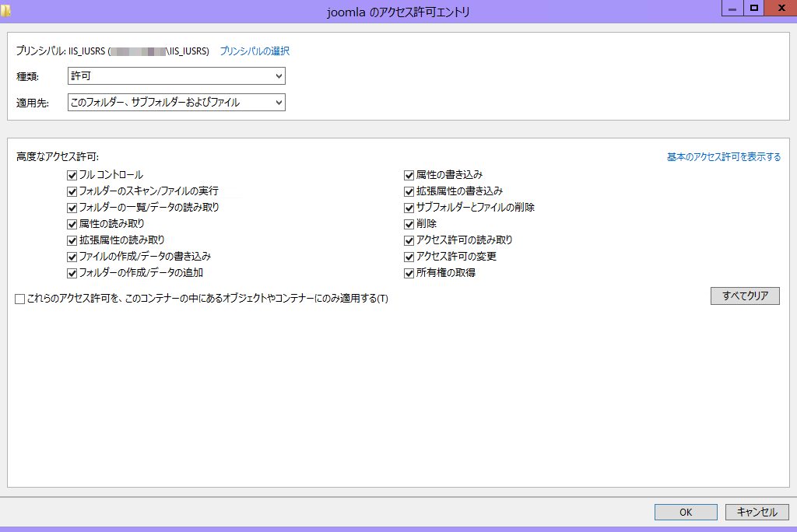Uncheck フォルダーのスキャン/ファイルの実行

72,191
